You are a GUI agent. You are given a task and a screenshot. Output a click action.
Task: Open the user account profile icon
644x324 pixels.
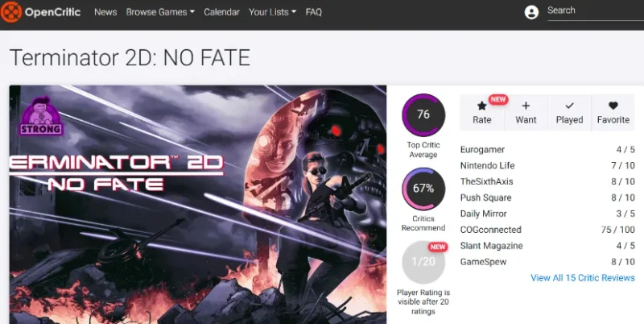coord(531,12)
